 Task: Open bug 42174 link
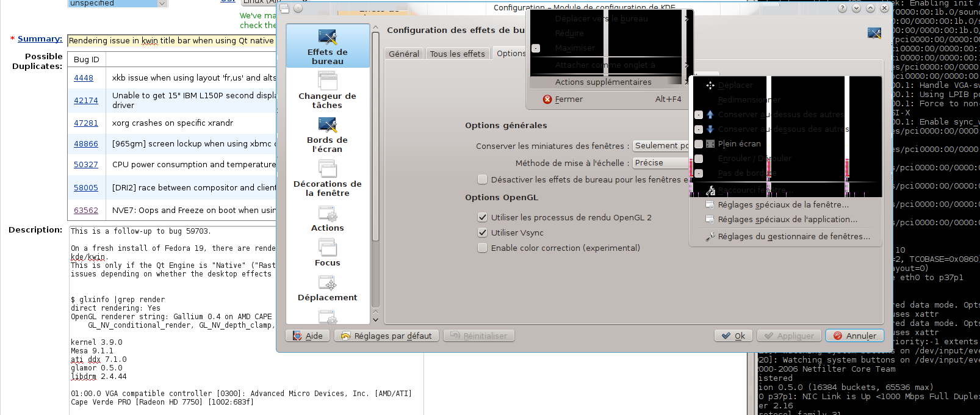point(86,101)
